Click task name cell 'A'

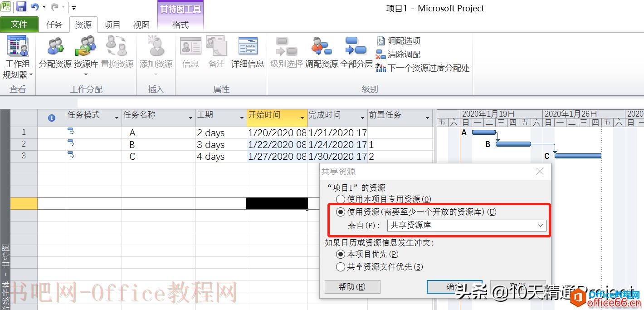[159, 133]
